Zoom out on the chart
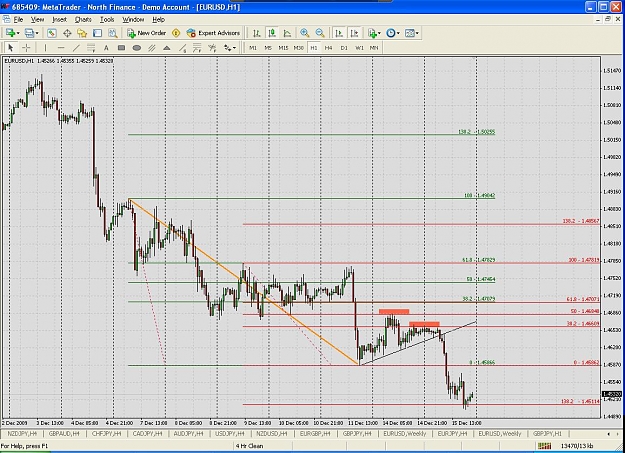The width and height of the screenshot is (625, 453). [x=320, y=33]
